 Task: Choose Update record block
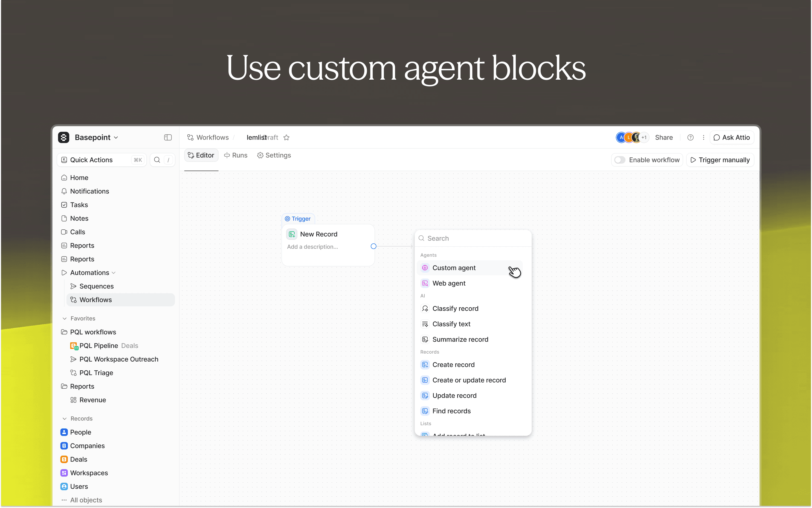469,396
